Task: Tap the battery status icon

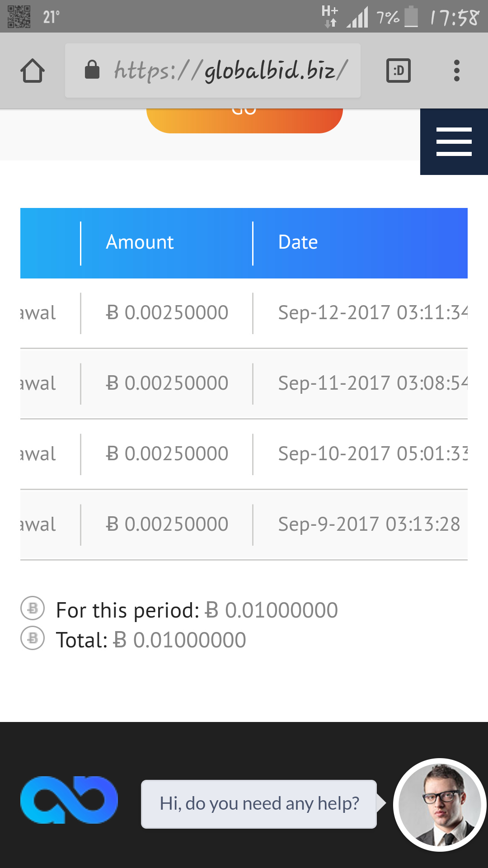Action: pos(411,17)
